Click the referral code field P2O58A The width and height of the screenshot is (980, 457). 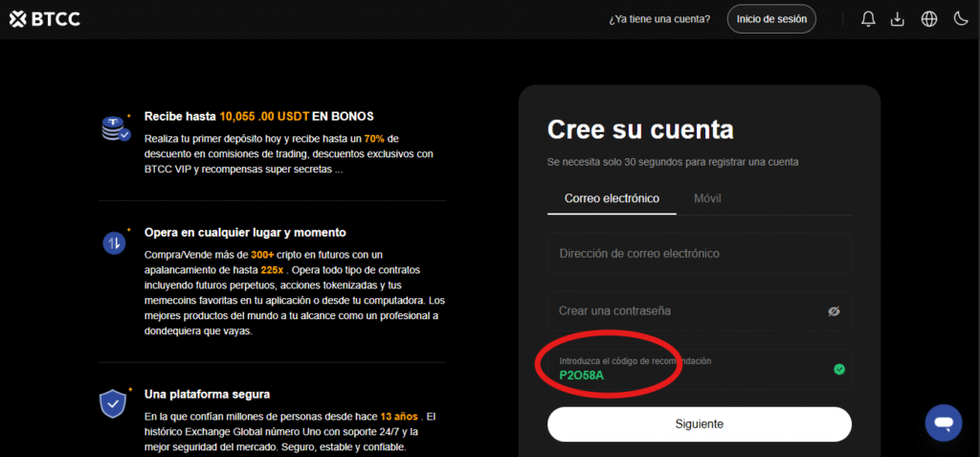click(700, 369)
